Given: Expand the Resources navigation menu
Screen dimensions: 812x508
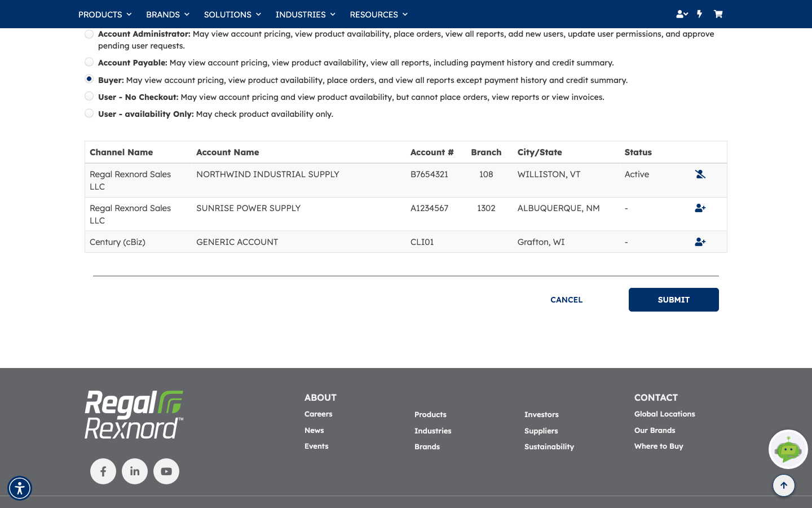Looking at the screenshot, I should [x=378, y=14].
